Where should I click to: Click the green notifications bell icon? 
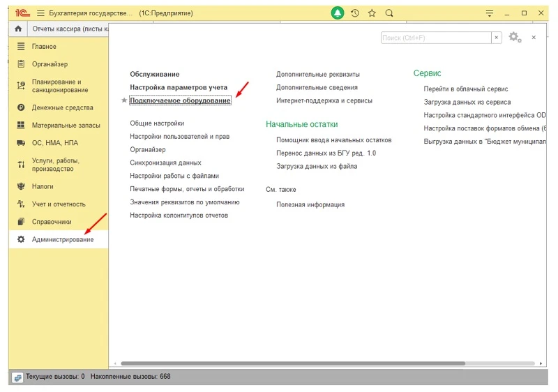(x=338, y=13)
